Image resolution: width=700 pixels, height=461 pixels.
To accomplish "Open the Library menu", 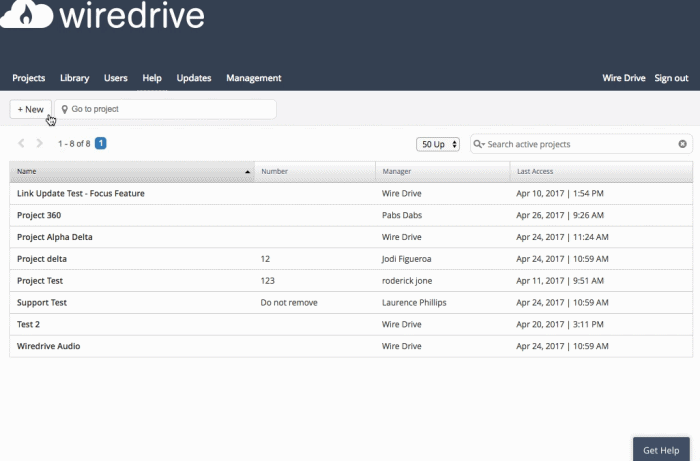I will 75,78.
